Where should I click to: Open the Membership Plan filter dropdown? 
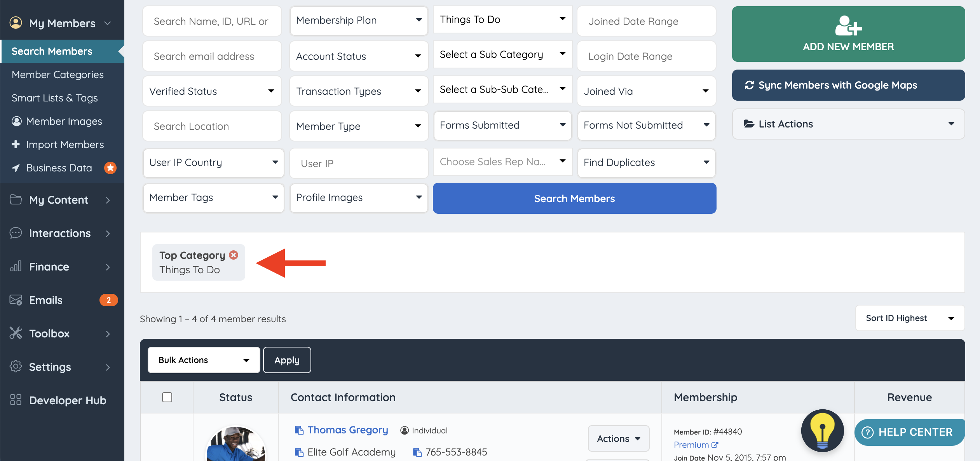tap(359, 20)
